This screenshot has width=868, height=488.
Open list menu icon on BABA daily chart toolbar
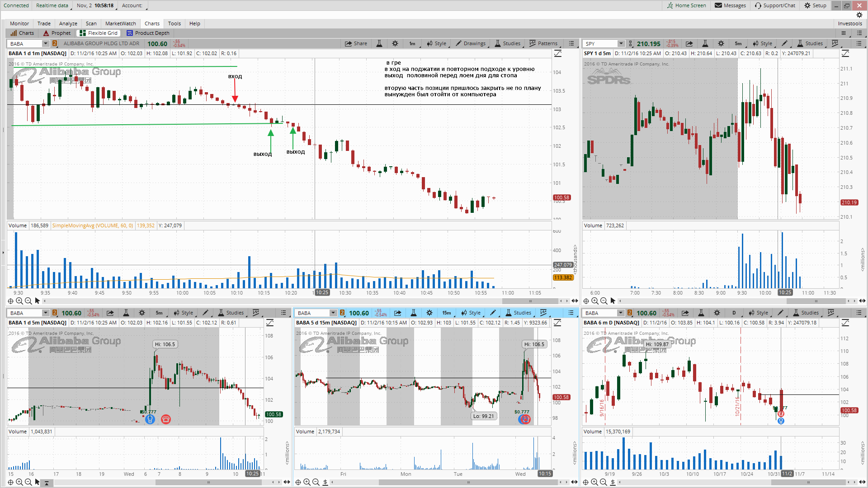(859, 313)
